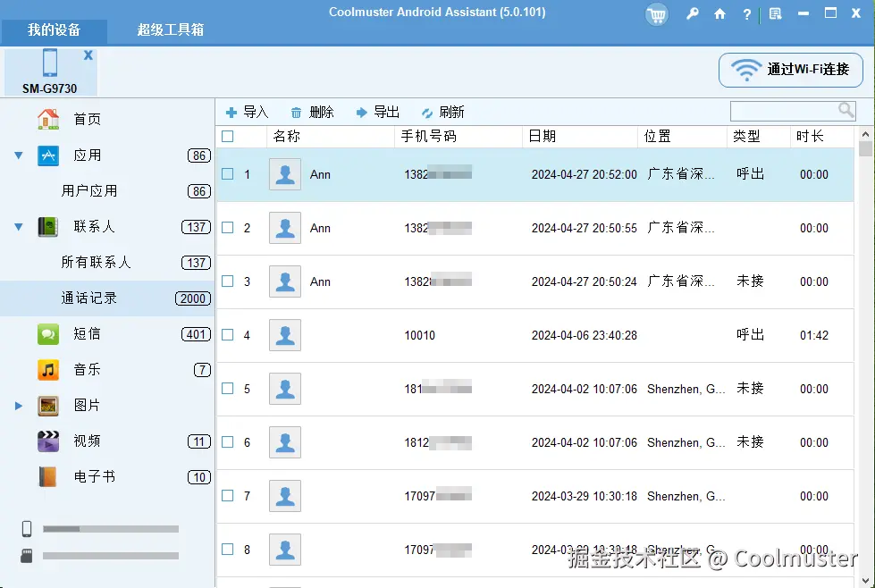Select the SM-G9730 phone device icon
The image size is (875, 588).
coord(50,63)
